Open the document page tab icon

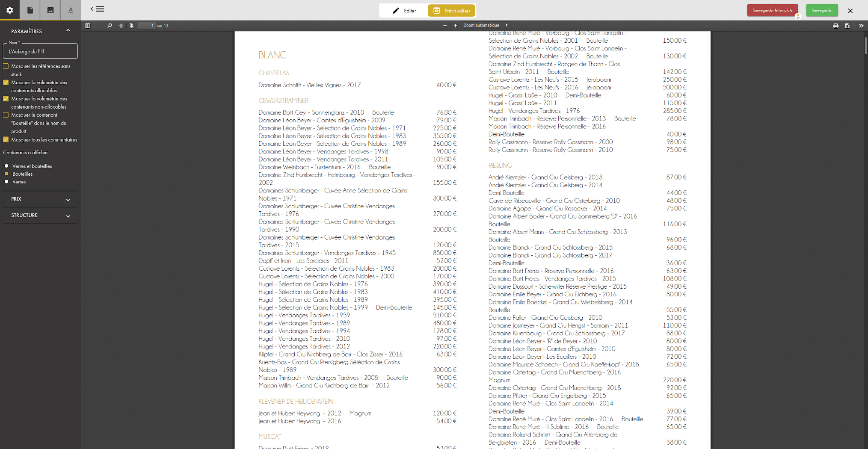click(x=30, y=10)
